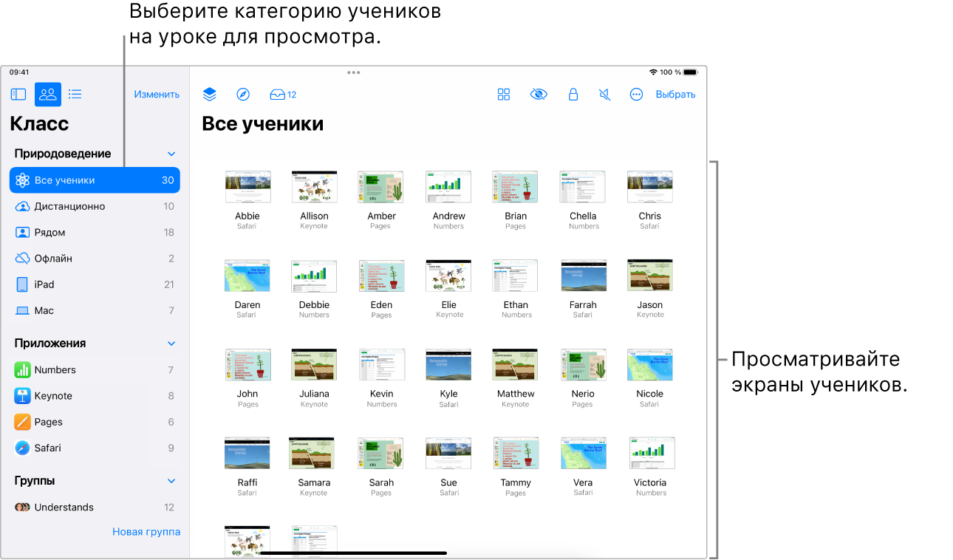Click the Изменить button
This screenshot has height=560, width=953.
[x=156, y=94]
